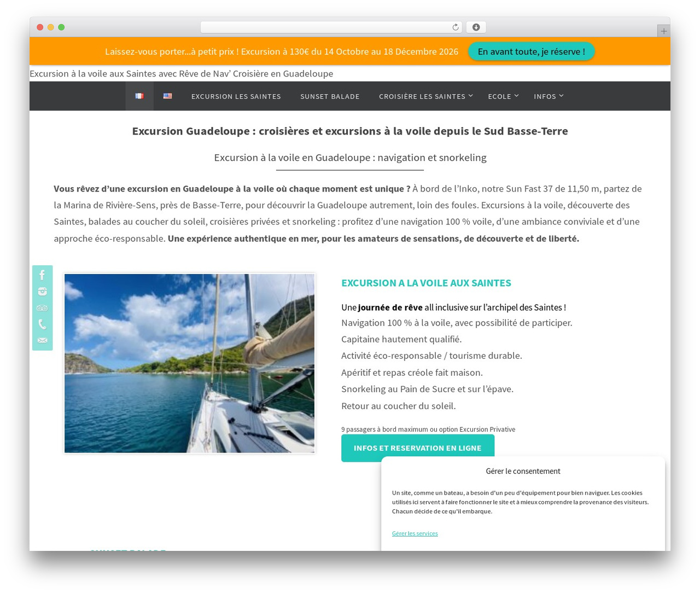This screenshot has height=593, width=700.
Task: Click text '9 passagers à bord maximum ou option Excursion Privative'
Action: [428, 429]
